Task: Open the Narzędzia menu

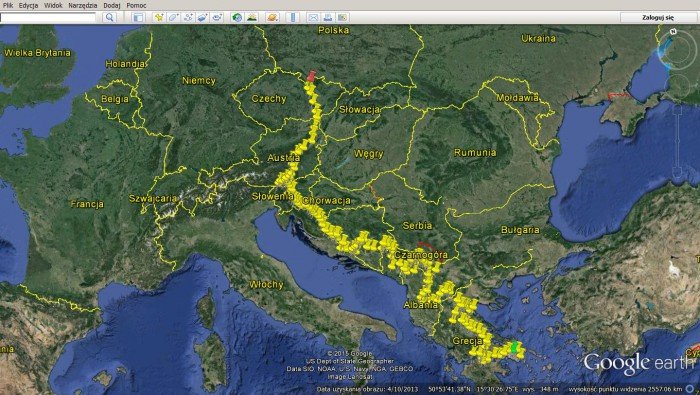Action: coord(83,5)
